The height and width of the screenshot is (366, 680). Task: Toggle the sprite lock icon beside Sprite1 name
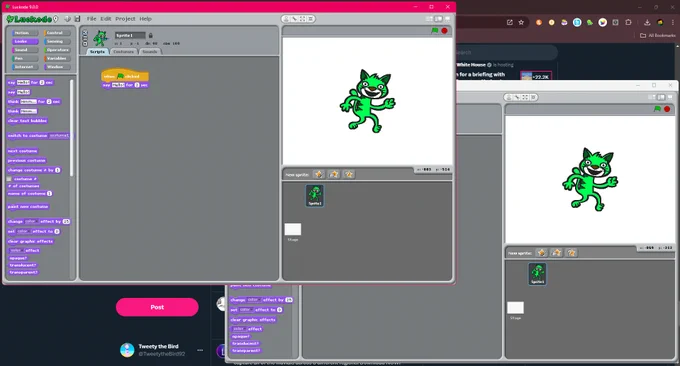150,36
